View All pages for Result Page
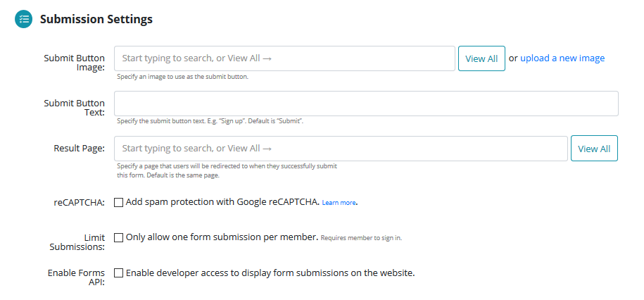This screenshot has height=300, width=644. click(x=594, y=149)
